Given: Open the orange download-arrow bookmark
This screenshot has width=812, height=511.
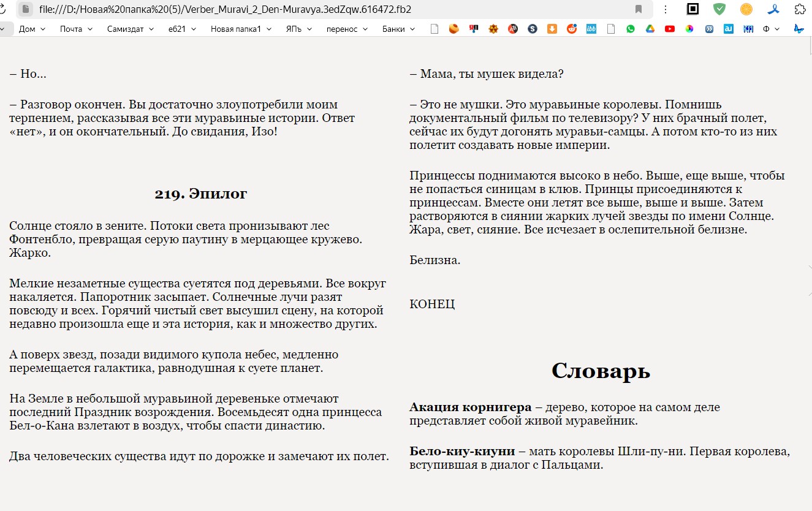Looking at the screenshot, I should [552, 29].
